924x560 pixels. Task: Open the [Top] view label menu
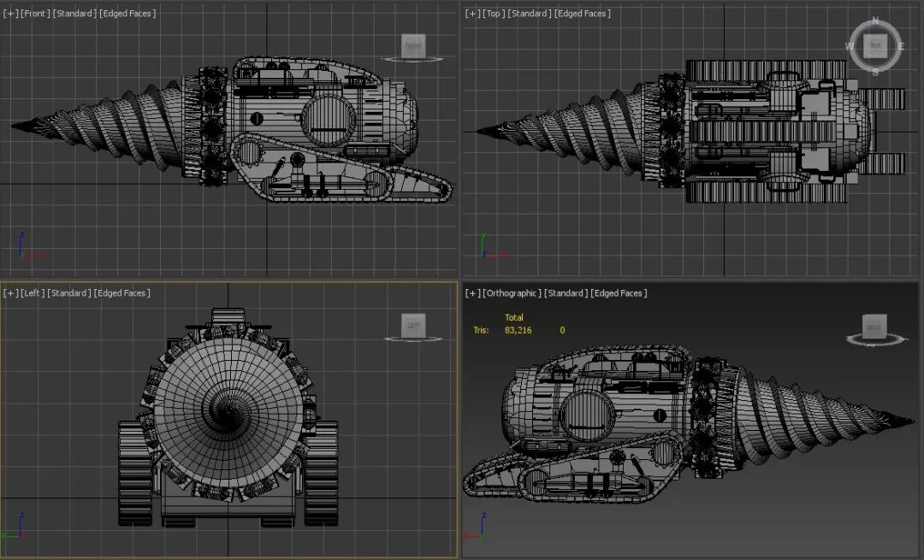pyautogui.click(x=495, y=13)
